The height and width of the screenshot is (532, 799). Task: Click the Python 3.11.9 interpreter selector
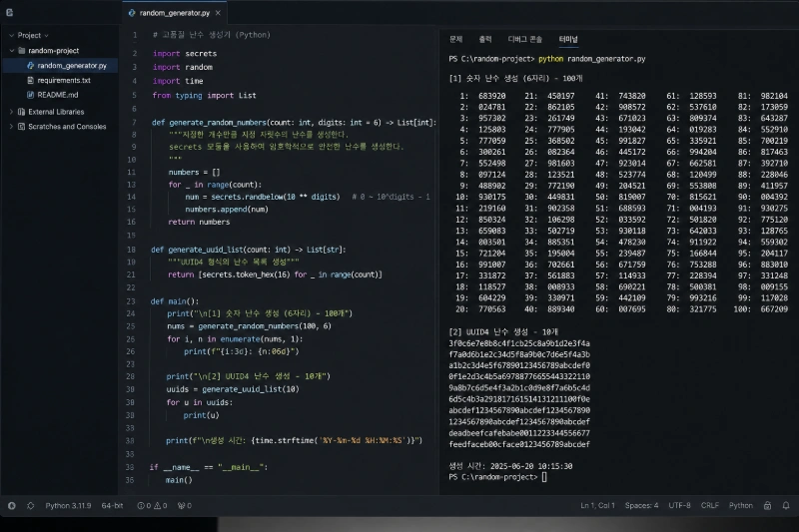tap(68, 506)
